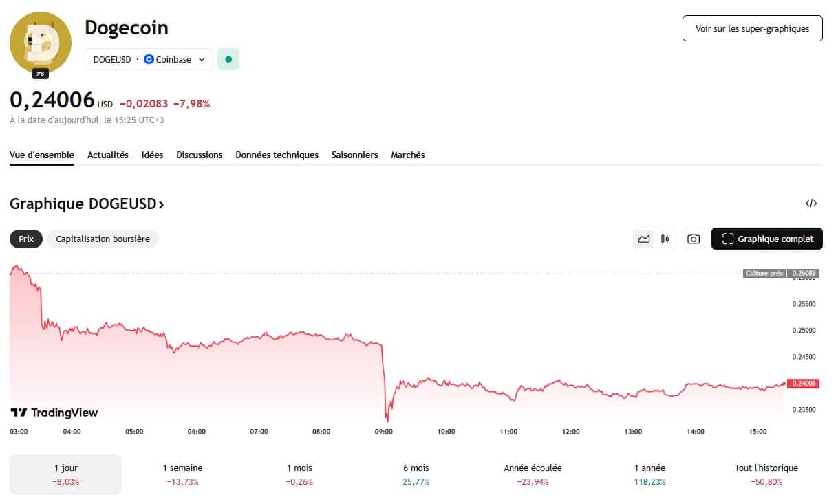Viewport: 838px width, 504px height.
Task: Click the 12:00 time axis label
Action: tap(571, 431)
